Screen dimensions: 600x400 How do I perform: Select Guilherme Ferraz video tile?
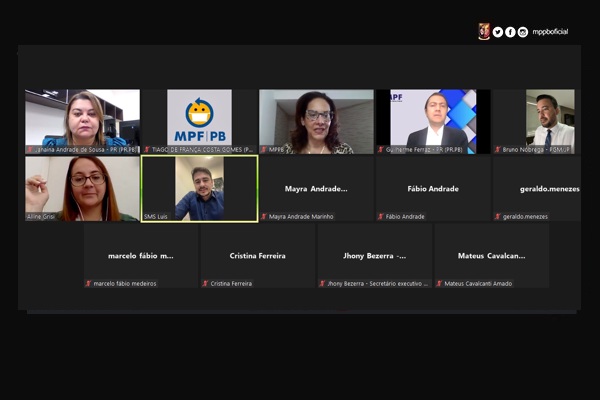(x=433, y=122)
